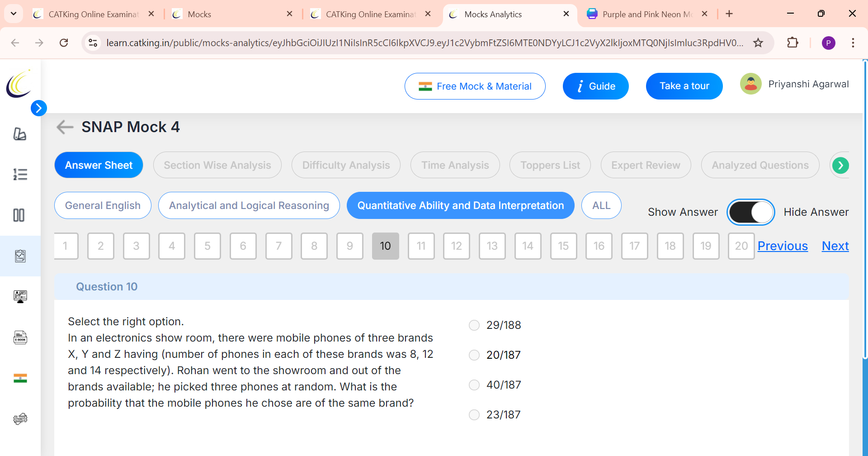Go back using arrow beside SNAP Mock 4
868x456 pixels.
tap(65, 127)
